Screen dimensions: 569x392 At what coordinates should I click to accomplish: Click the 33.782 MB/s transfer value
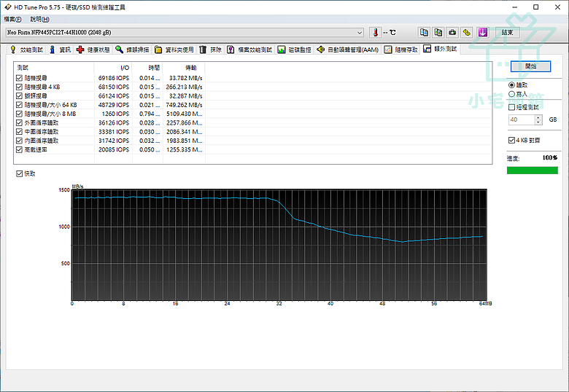click(x=185, y=78)
